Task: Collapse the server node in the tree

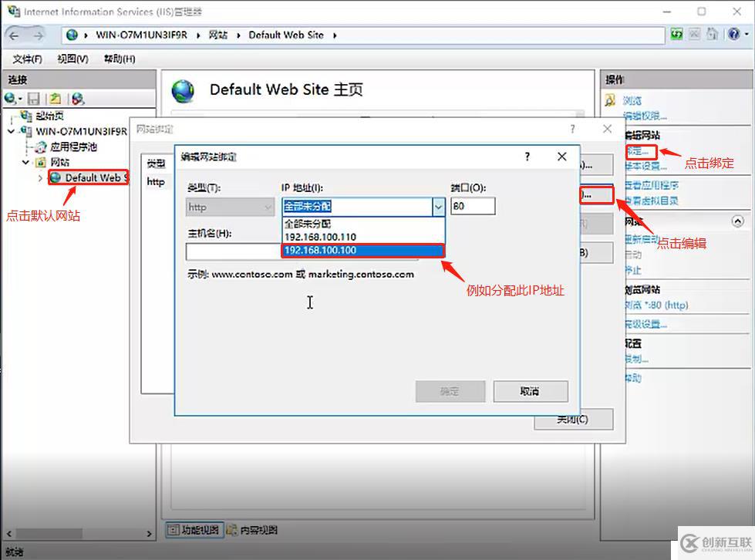Action: pyautogui.click(x=11, y=131)
